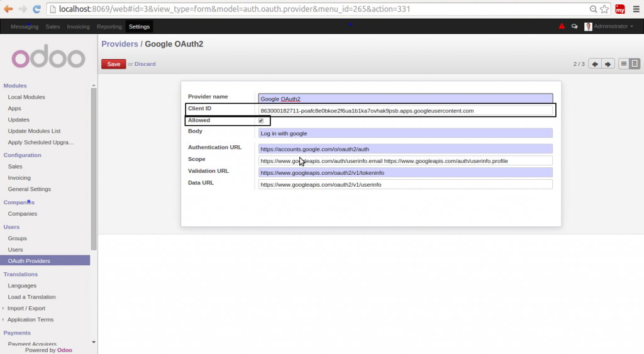Bookmark the page with the star icon
This screenshot has height=354, width=644.
(604, 9)
